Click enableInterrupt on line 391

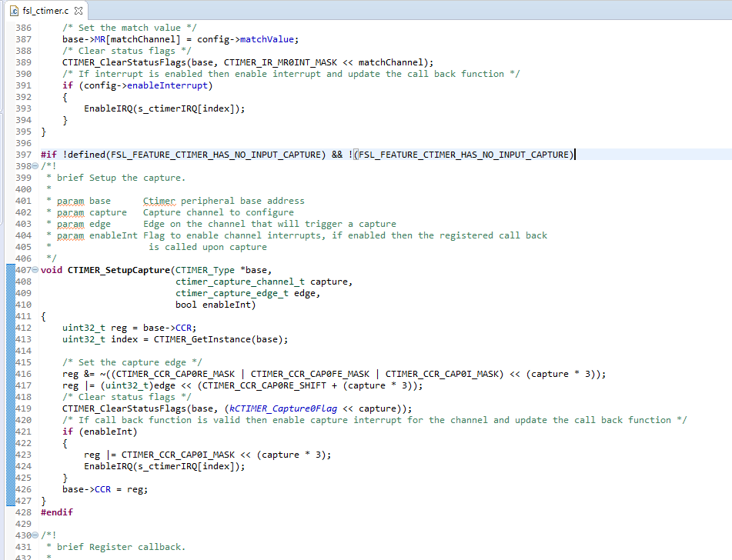pyautogui.click(x=167, y=85)
